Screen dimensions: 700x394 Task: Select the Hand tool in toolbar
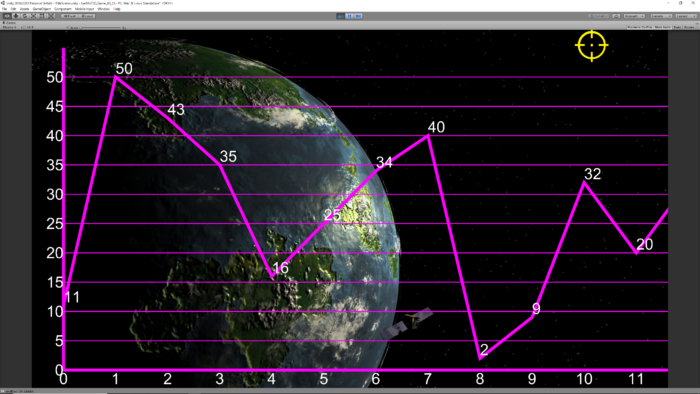(x=7, y=16)
